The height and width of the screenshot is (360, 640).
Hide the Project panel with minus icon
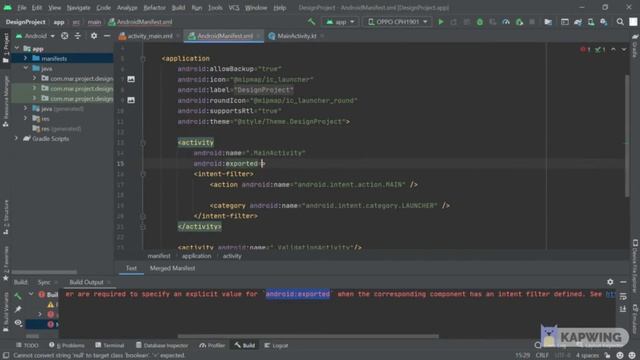[x=107, y=36]
